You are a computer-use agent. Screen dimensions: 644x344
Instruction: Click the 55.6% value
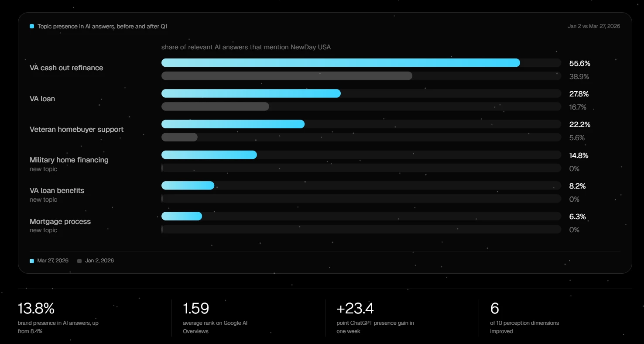(580, 63)
